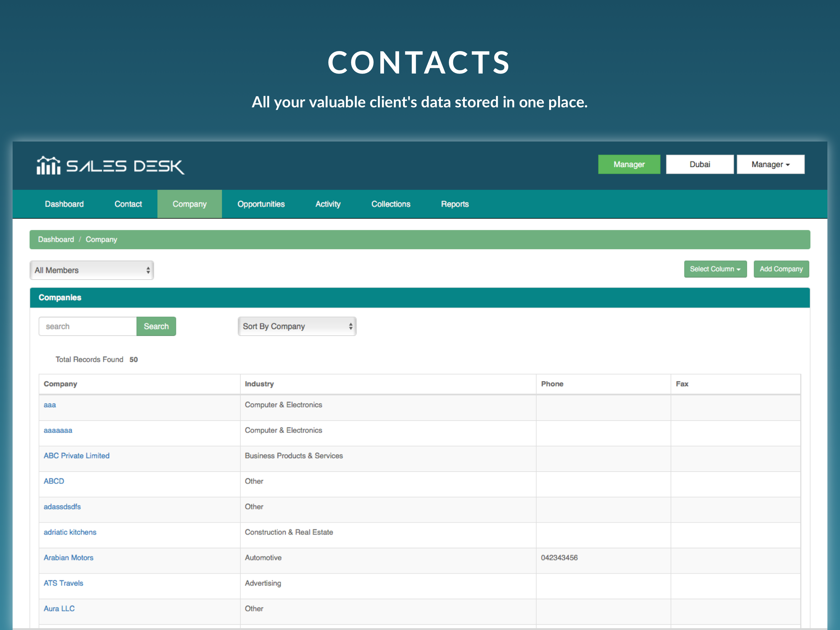Switch to the Opportunities tab
This screenshot has height=630, width=840.
(261, 204)
